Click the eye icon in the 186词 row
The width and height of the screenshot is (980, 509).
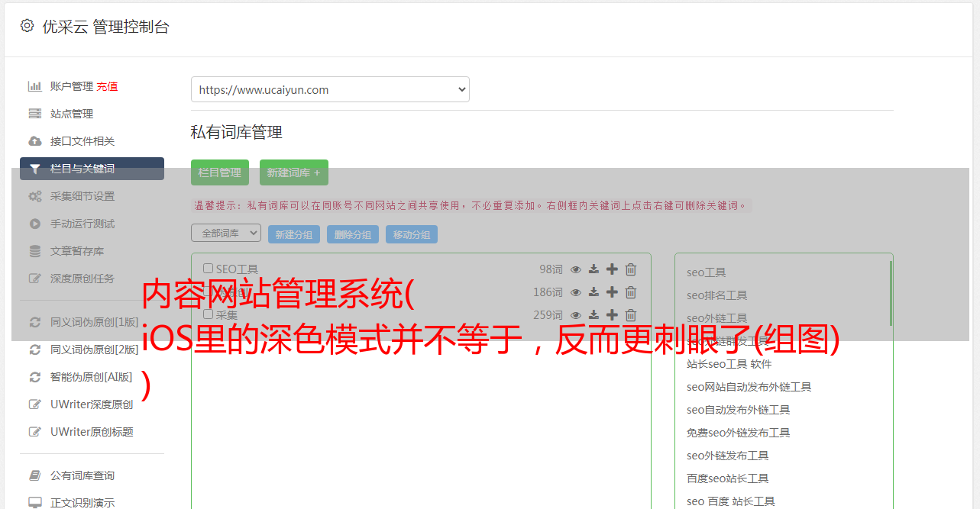tap(576, 292)
